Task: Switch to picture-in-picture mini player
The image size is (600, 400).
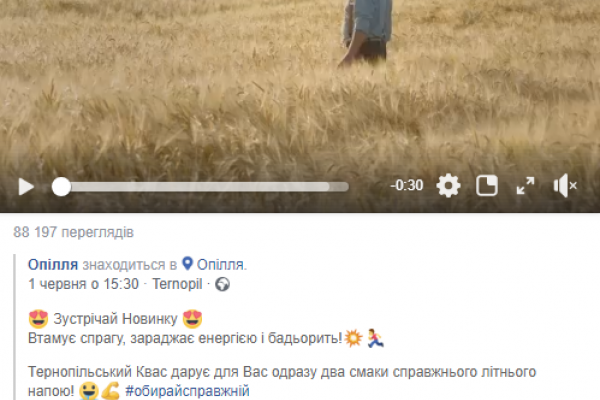Action: tap(486, 186)
